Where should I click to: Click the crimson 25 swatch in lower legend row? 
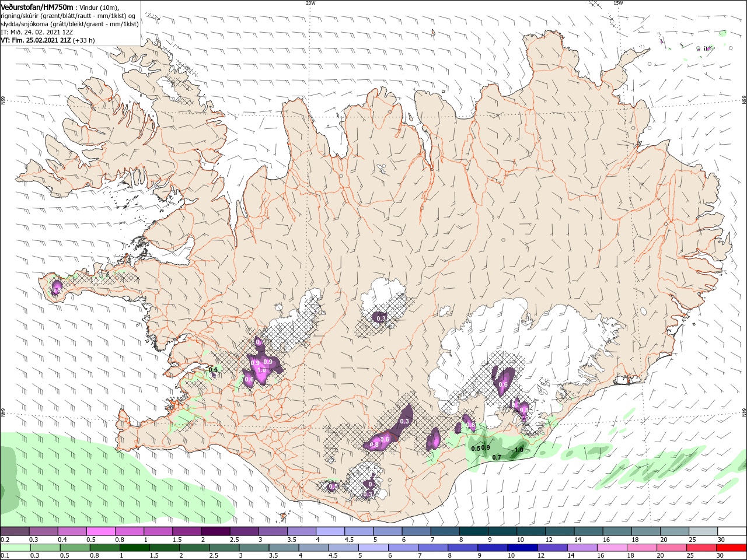click(703, 548)
